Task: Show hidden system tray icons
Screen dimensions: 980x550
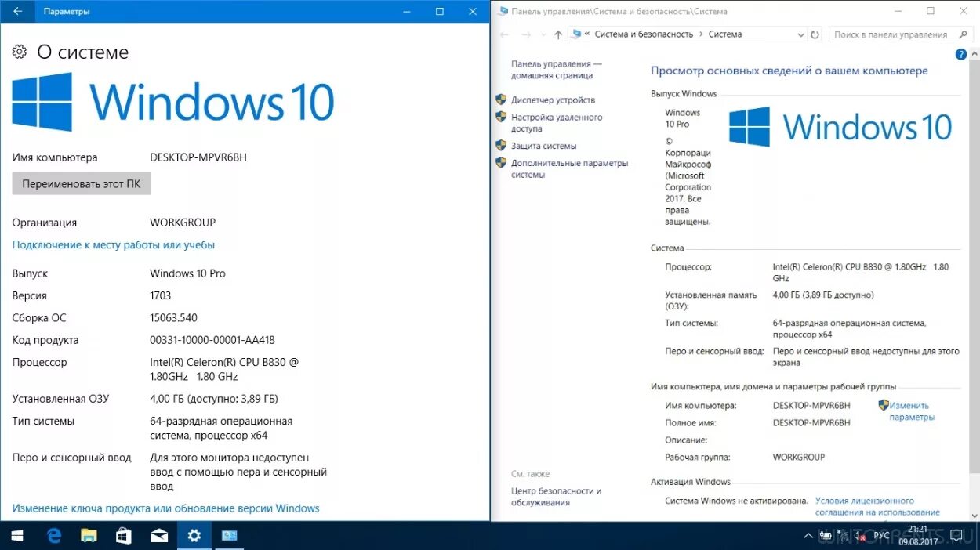Action: [x=808, y=537]
